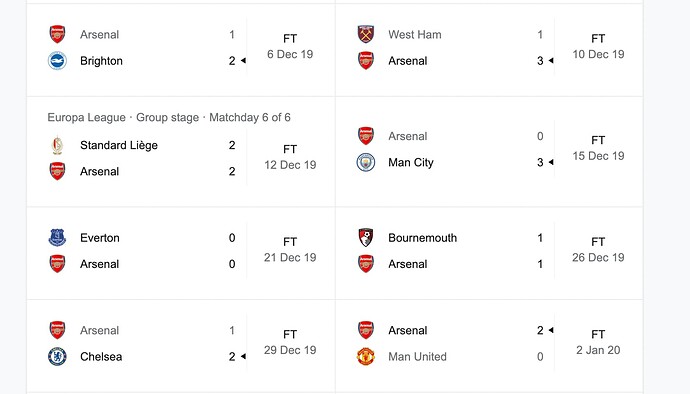
Task: Click the Everton team name
Action: point(100,238)
